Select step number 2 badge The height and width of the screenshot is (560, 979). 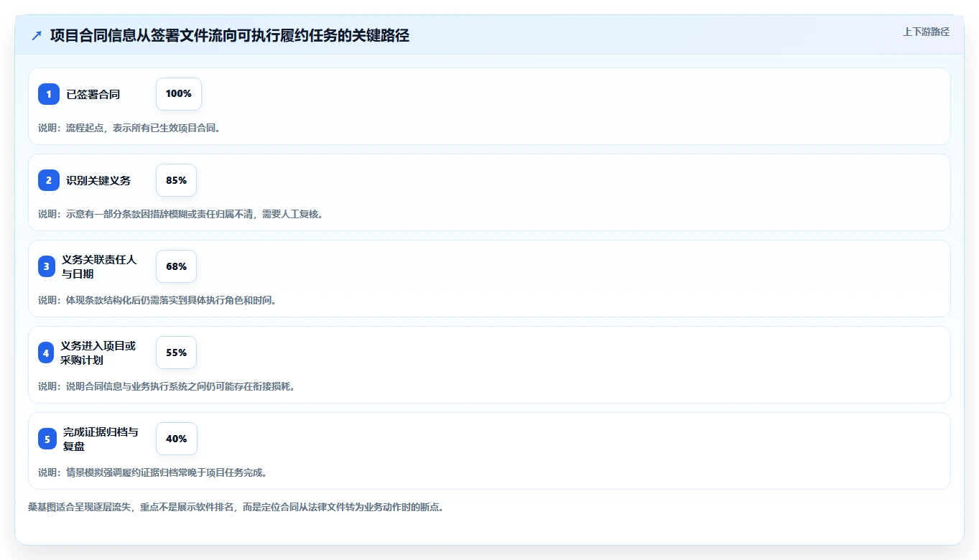tap(49, 180)
